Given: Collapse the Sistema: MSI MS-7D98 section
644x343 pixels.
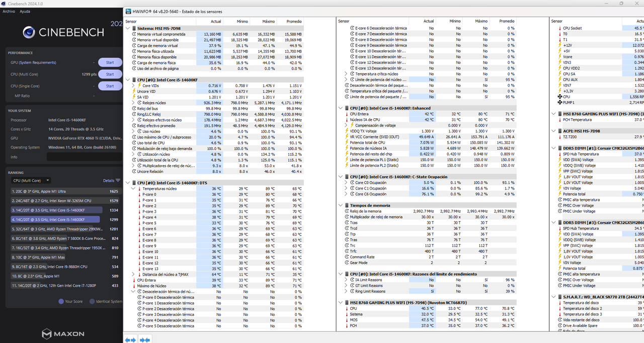Looking at the screenshot, I should (127, 28).
